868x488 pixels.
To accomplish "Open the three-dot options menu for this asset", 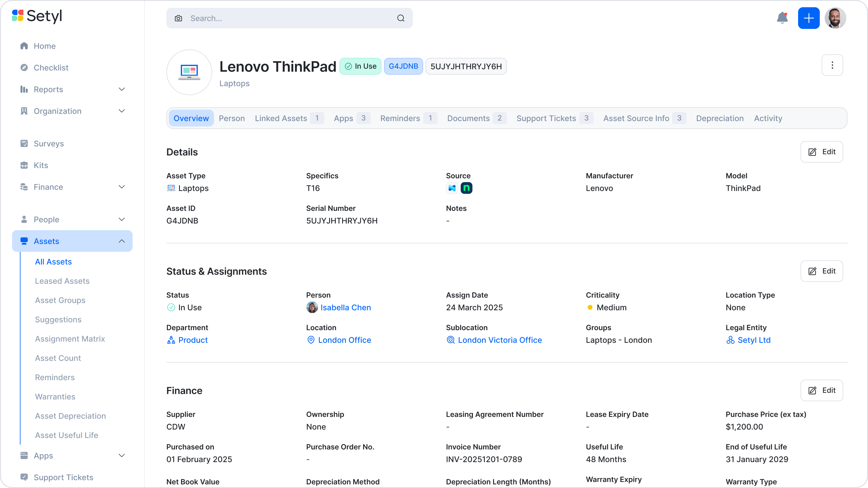I will pos(833,65).
